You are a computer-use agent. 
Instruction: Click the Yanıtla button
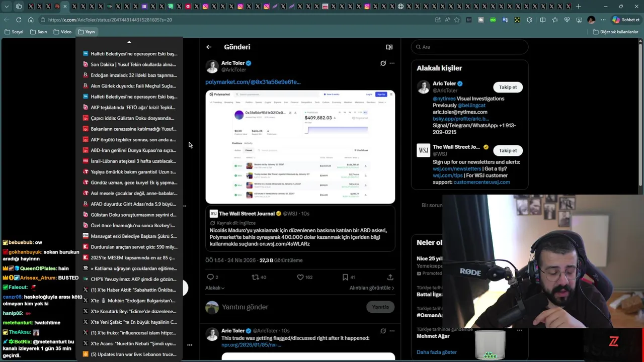click(380, 307)
